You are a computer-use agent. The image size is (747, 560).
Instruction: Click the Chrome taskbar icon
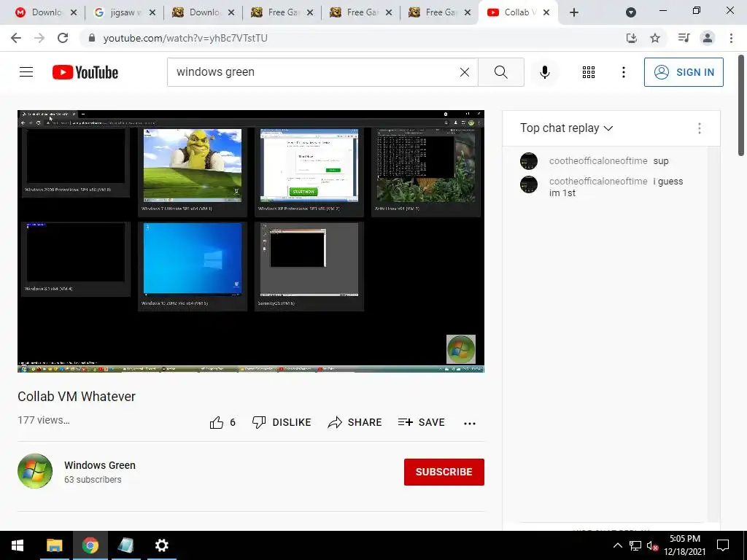pos(90,545)
